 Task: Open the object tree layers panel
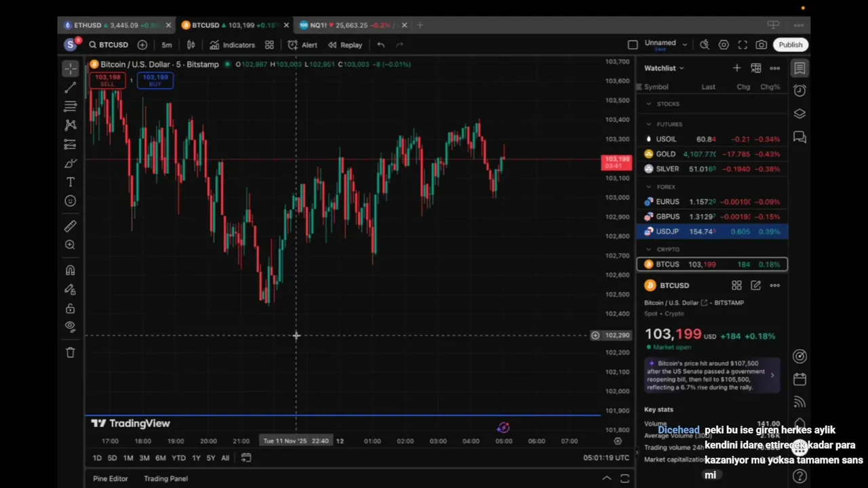tap(800, 114)
